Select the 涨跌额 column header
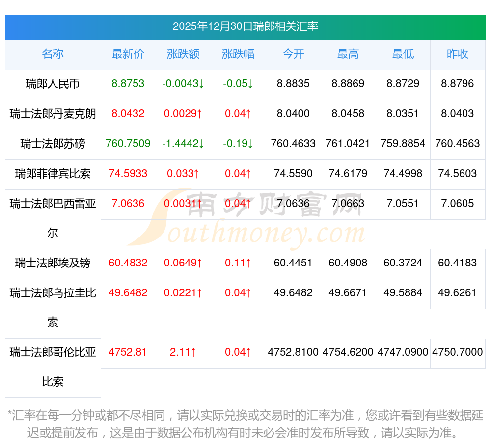 [x=183, y=54]
